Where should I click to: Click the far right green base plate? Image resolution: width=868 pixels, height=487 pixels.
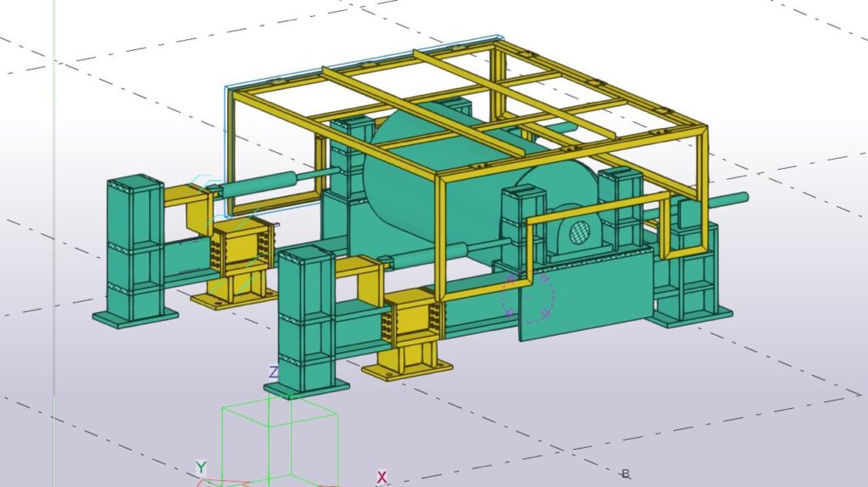[x=691, y=316]
